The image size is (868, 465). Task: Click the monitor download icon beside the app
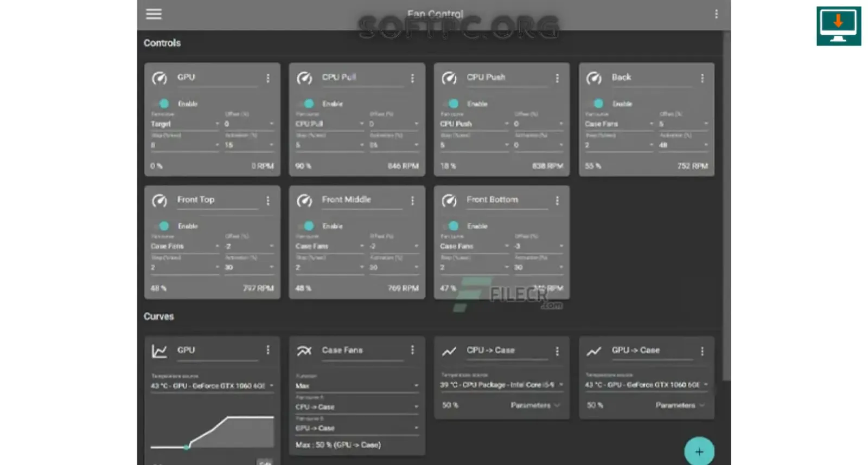[x=838, y=26]
